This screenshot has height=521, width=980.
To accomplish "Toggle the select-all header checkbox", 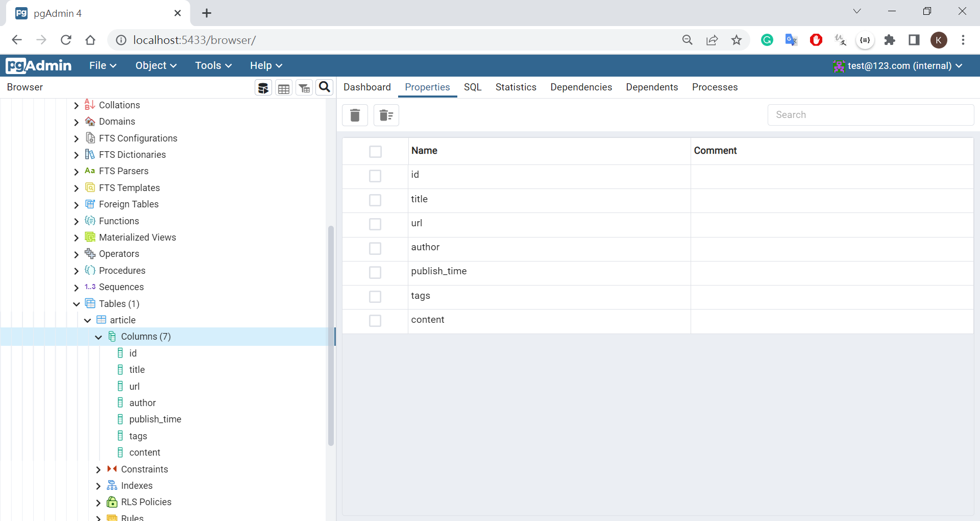I will point(375,152).
